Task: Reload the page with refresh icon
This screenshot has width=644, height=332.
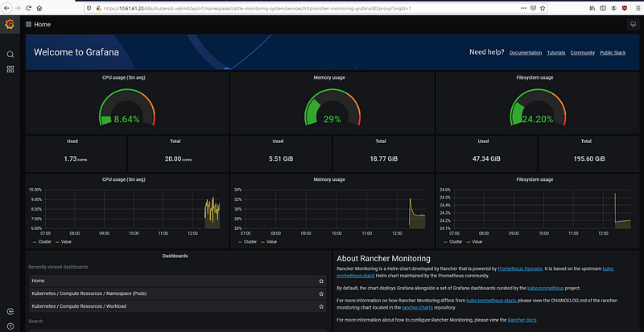Action: 28,8
